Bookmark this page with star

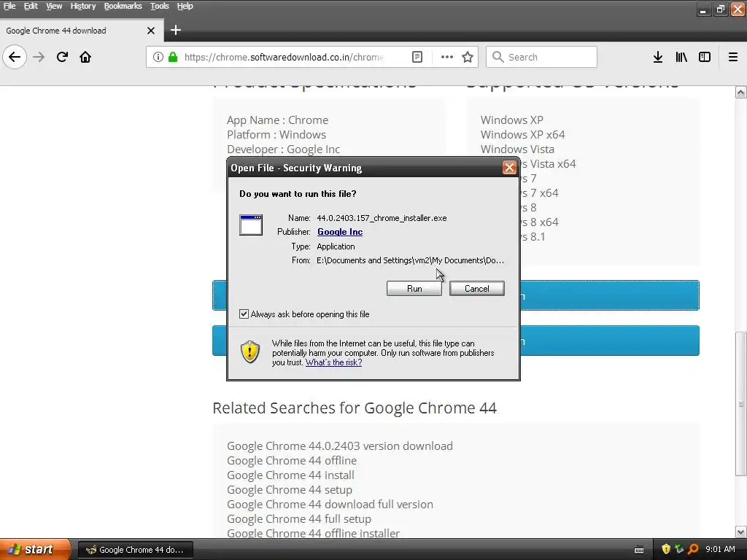point(468,57)
